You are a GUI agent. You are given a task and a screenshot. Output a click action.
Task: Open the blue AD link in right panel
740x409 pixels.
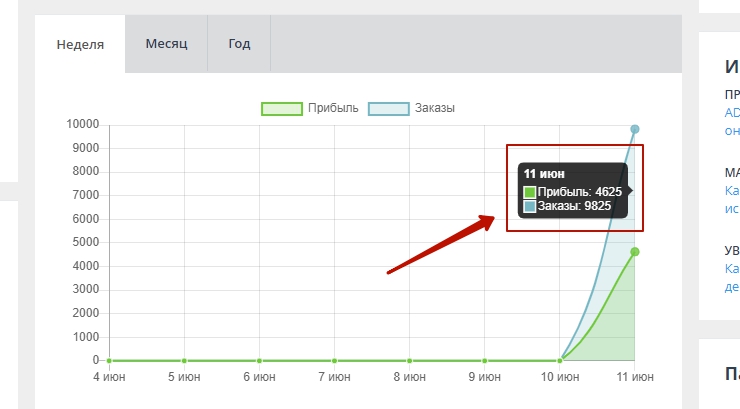point(731,112)
